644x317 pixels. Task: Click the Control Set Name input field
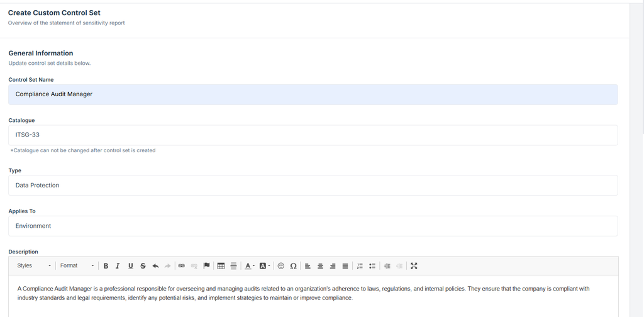(x=313, y=94)
